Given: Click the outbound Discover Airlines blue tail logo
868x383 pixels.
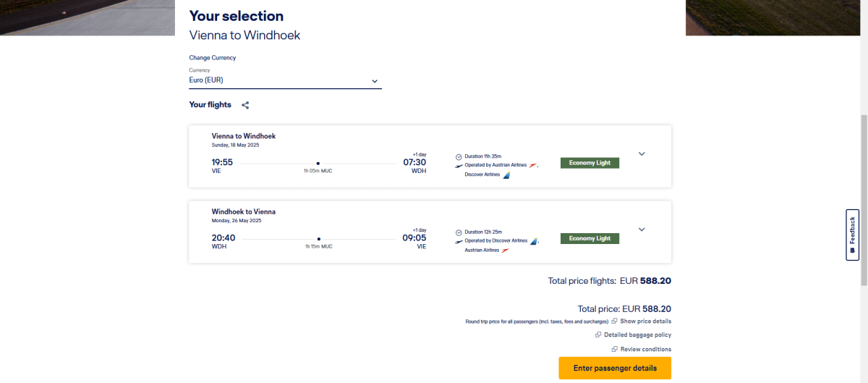Looking at the screenshot, I should [506, 174].
